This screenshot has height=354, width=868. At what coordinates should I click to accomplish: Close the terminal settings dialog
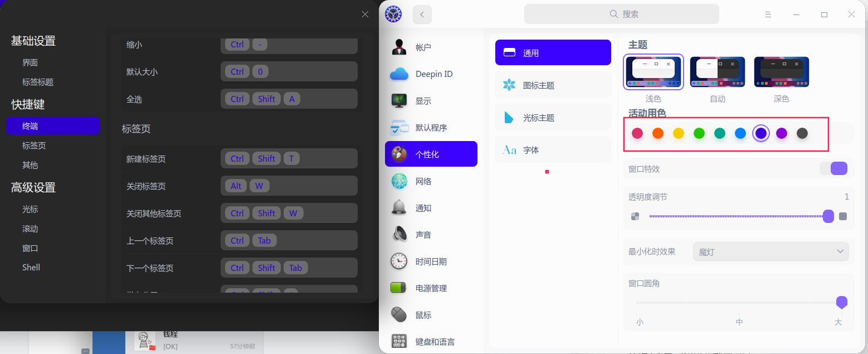coord(365,14)
